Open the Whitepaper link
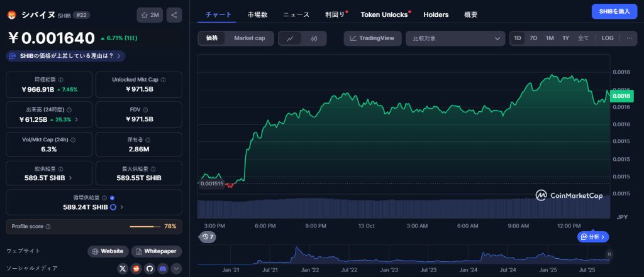Image resolution: width=644 pixels, height=277 pixels. tap(157, 251)
